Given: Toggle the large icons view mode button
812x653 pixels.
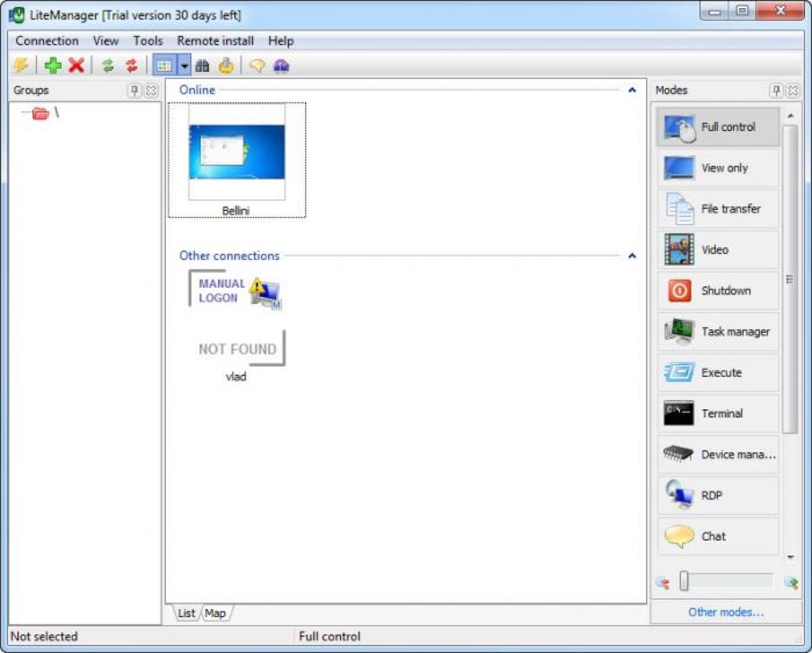Looking at the screenshot, I should [163, 66].
